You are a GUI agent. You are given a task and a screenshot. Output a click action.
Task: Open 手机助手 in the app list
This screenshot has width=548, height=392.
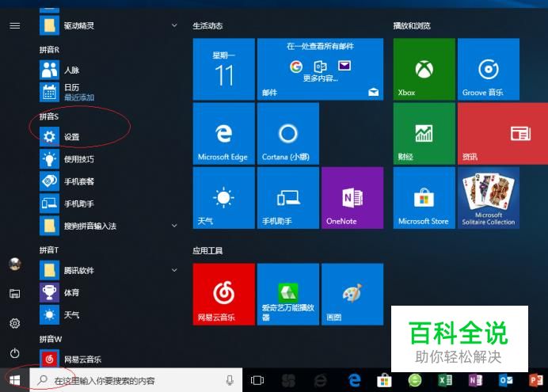pyautogui.click(x=109, y=204)
